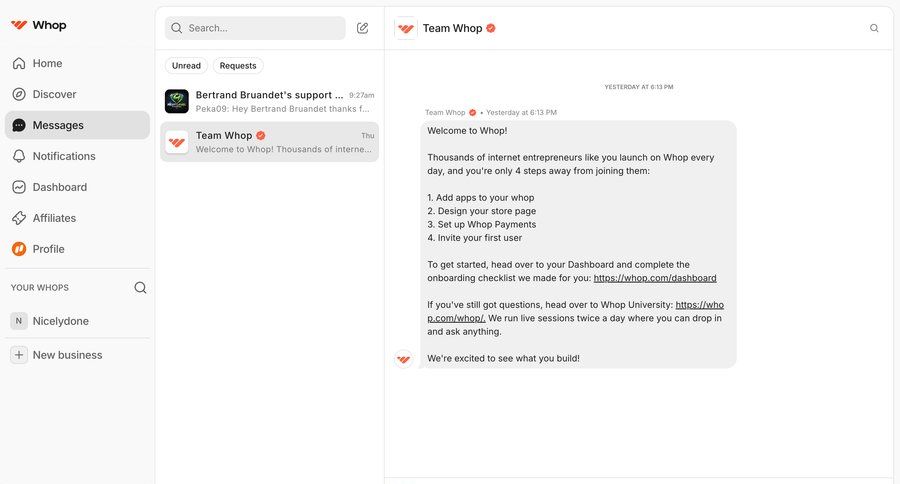Go to Home in the sidebar
The height and width of the screenshot is (484, 900).
click(x=47, y=63)
